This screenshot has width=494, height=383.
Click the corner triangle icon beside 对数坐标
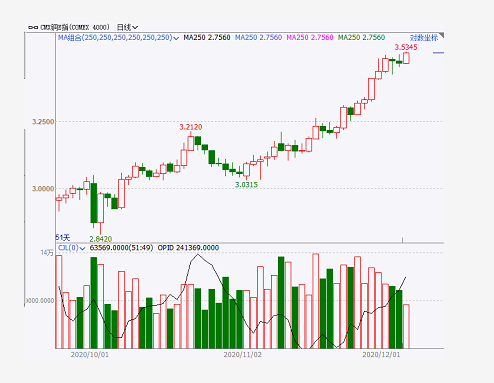[441, 35]
